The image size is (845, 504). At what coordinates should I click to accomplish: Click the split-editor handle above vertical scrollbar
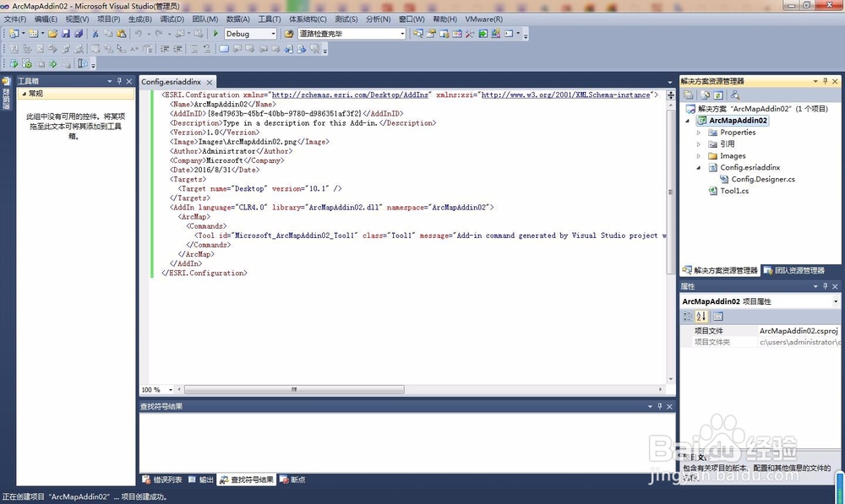pos(671,95)
